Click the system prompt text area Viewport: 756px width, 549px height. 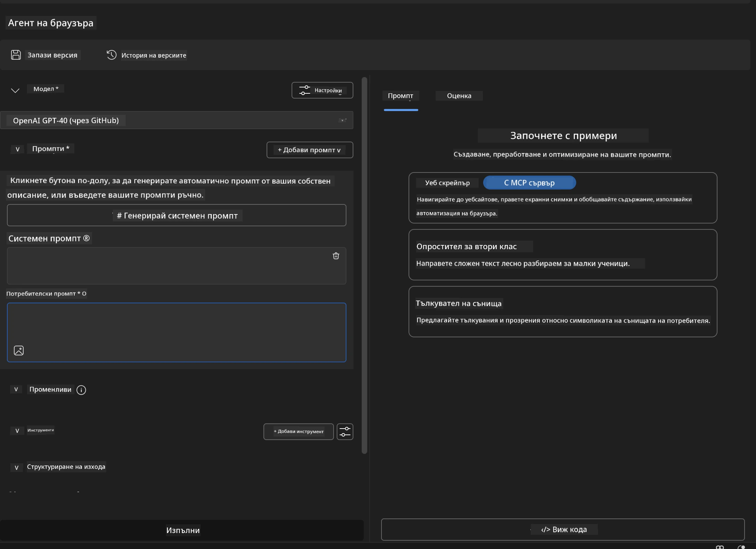pos(177,266)
